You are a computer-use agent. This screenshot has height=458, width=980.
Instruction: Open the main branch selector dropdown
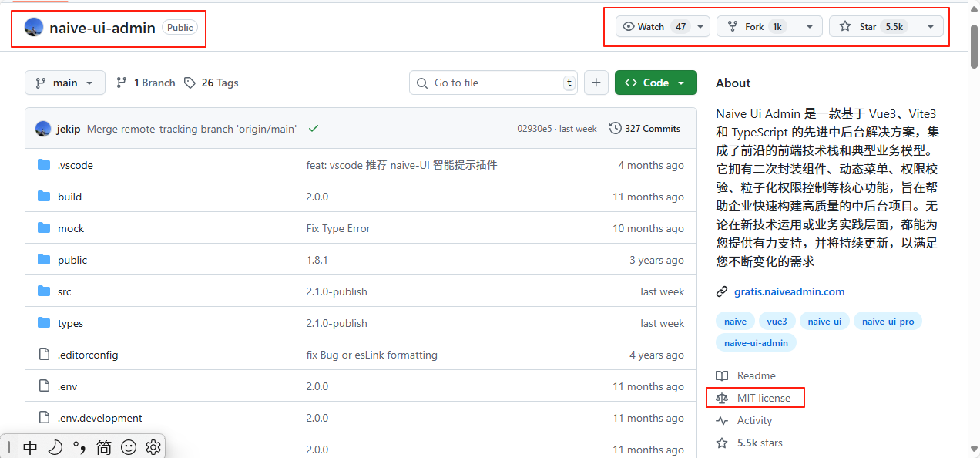(65, 83)
